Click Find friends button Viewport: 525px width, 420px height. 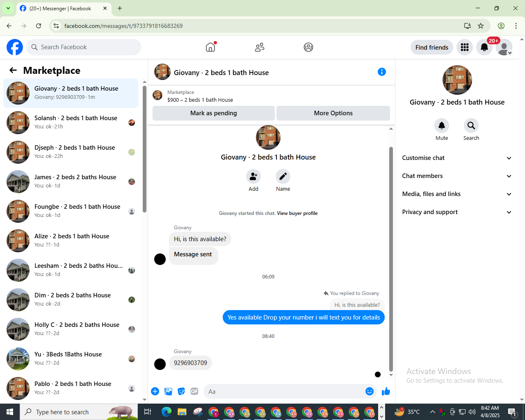click(432, 47)
